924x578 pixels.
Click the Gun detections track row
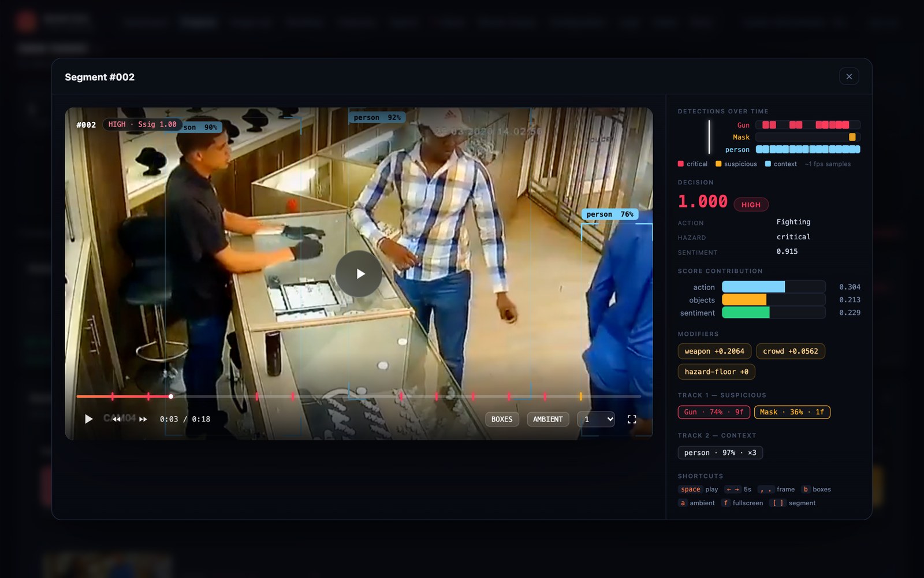click(808, 125)
